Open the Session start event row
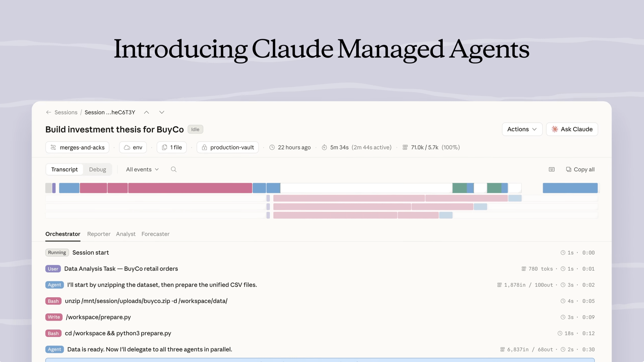This screenshot has width=644, height=362. (320, 253)
